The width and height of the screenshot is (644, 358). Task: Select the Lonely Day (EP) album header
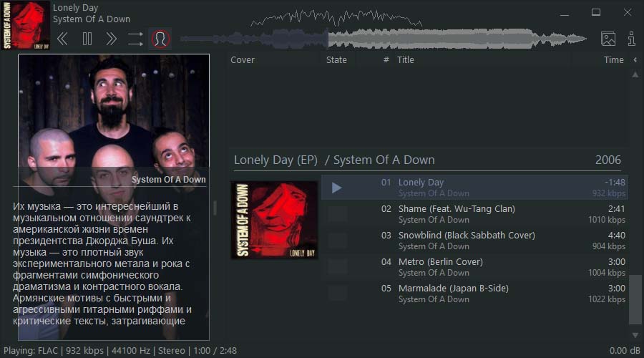point(428,160)
